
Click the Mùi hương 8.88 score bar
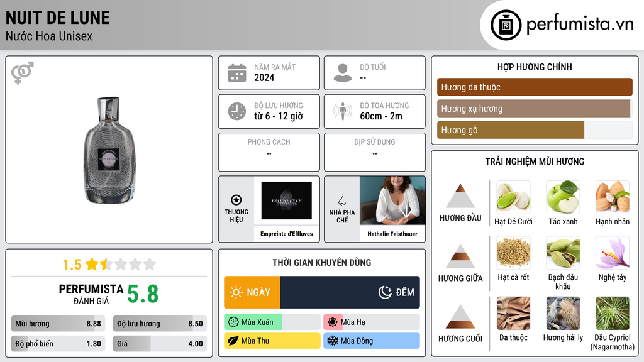pos(58,324)
